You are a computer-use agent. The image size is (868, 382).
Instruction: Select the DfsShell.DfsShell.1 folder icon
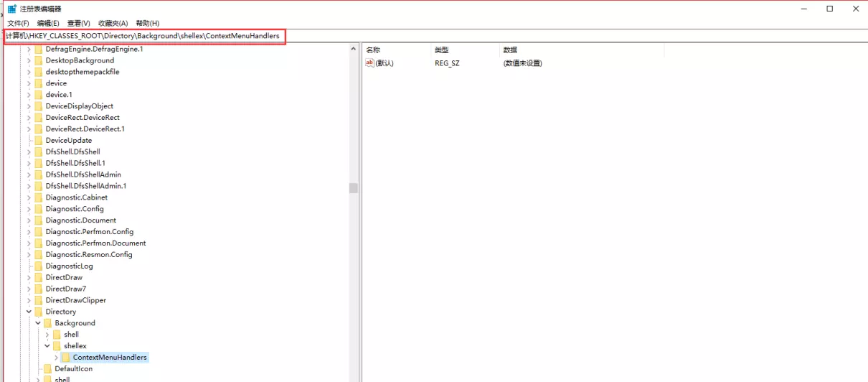coord(39,163)
